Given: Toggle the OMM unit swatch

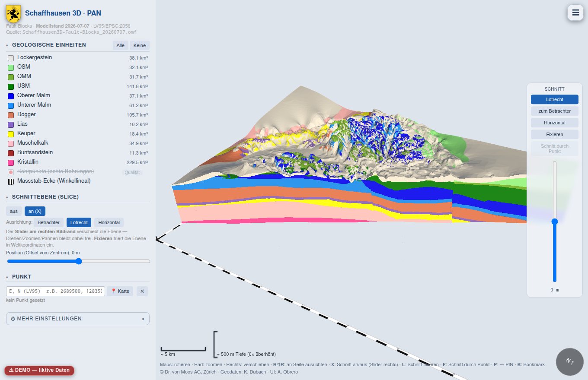Looking at the screenshot, I should [11, 77].
